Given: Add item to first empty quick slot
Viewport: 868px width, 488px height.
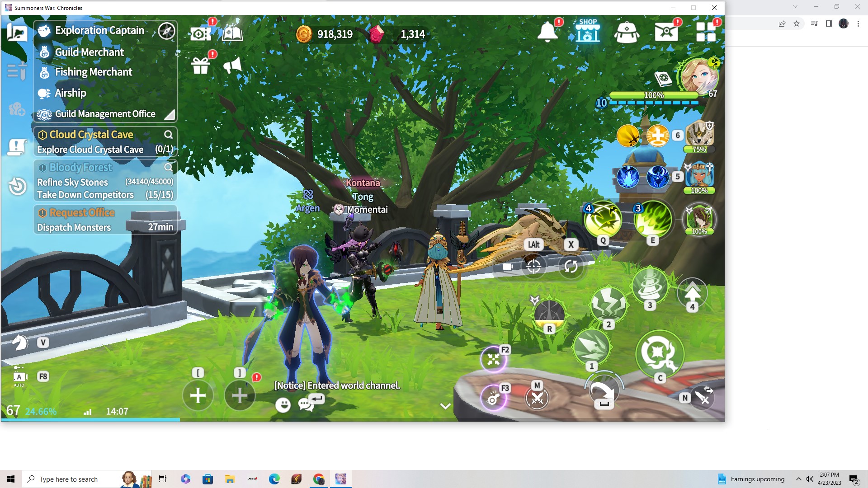Looking at the screenshot, I should click(198, 395).
